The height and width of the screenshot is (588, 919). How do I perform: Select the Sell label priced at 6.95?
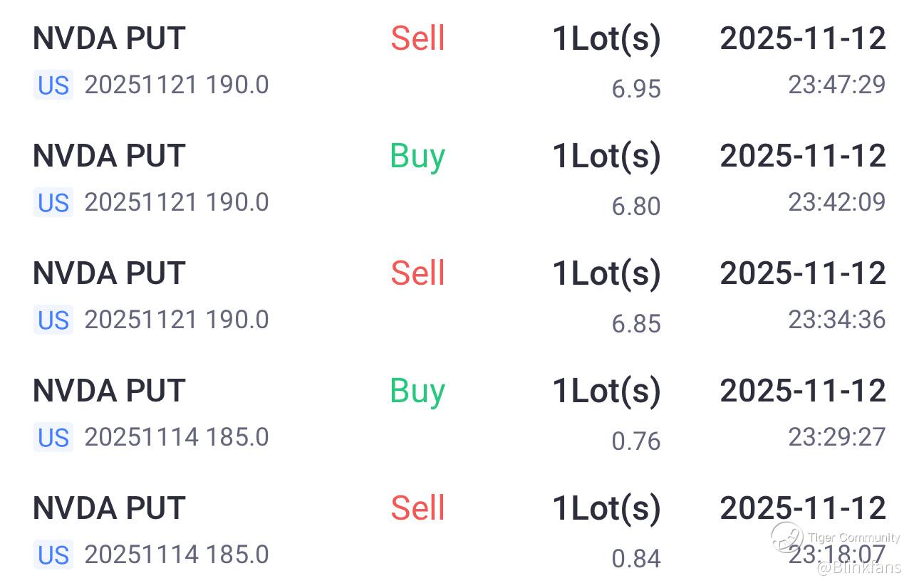[x=417, y=38]
